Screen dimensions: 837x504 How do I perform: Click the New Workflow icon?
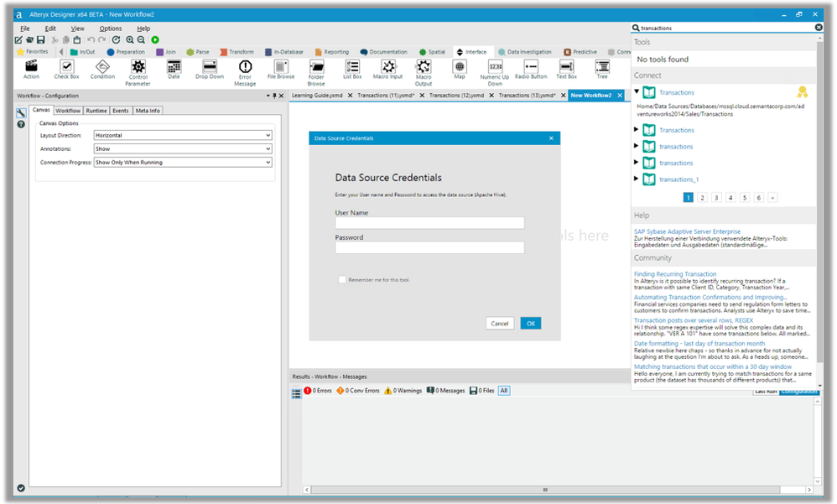click(18, 39)
